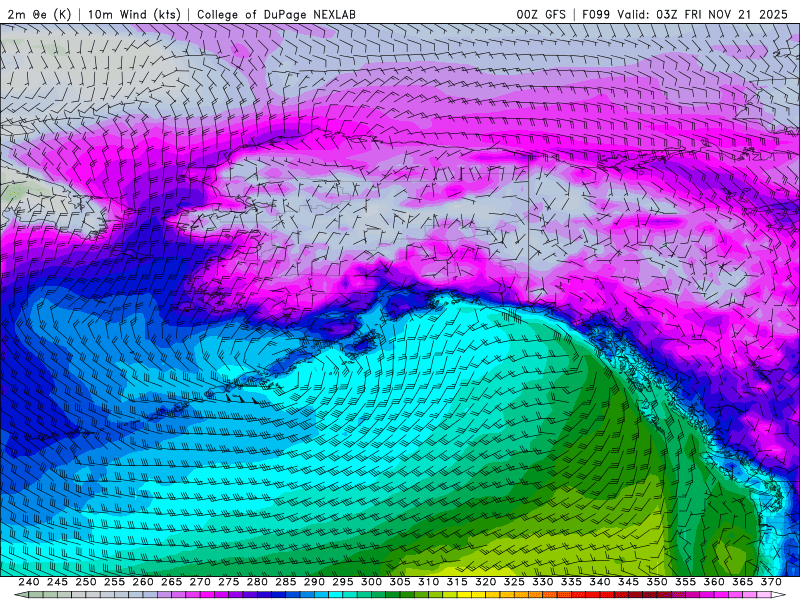The height and width of the screenshot is (600, 800).
Task: Click the 355 scale label
Action: (686, 582)
